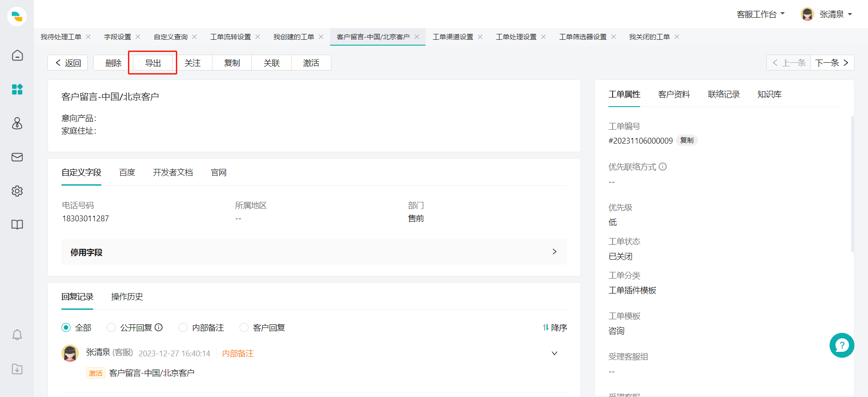Screen dimensions: 868x397
Task: Open the home icon in left sidebar
Action: pyautogui.click(x=17, y=56)
